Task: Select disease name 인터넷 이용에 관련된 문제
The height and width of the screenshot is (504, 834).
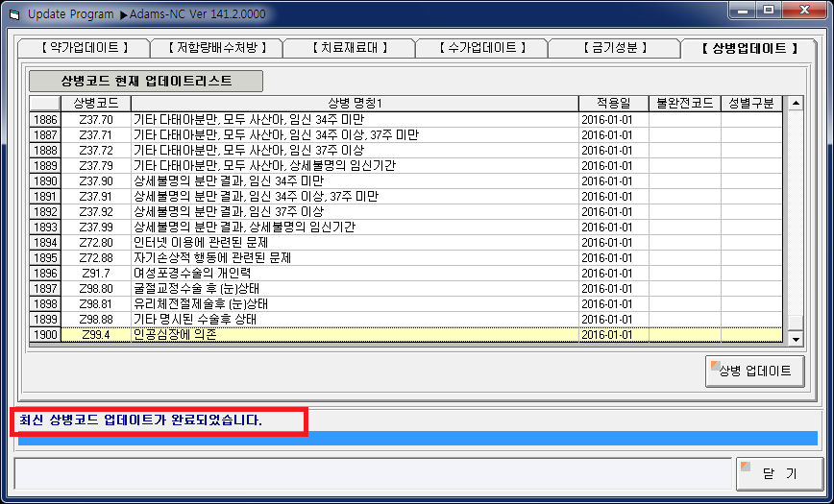Action: [x=355, y=243]
